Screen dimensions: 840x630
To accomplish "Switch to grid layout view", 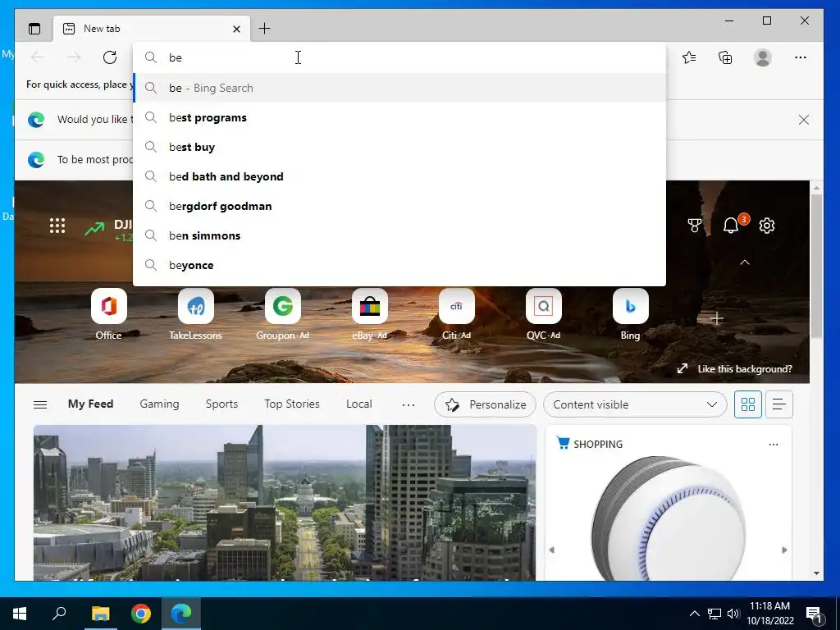I will pyautogui.click(x=748, y=404).
